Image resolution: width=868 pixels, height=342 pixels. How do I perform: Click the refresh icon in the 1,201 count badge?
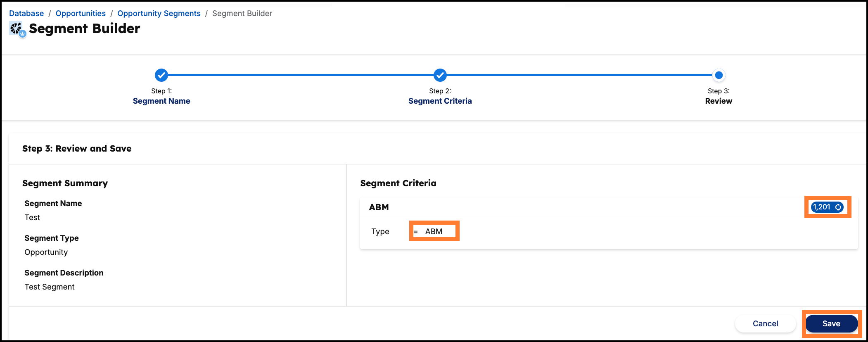tap(838, 207)
